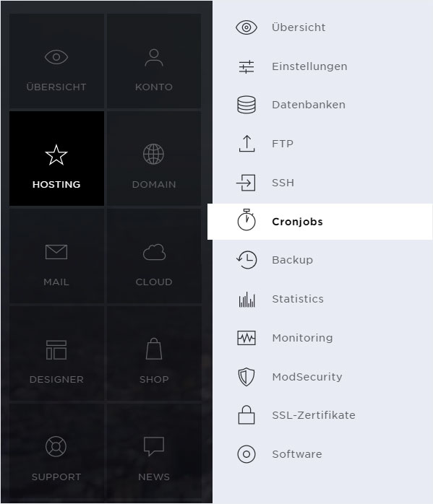This screenshot has height=504, width=433.
Task: Select the Domain globe tile
Action: (x=154, y=158)
